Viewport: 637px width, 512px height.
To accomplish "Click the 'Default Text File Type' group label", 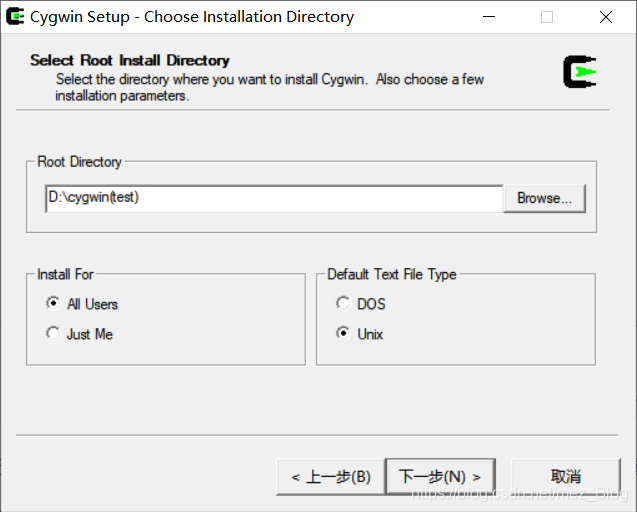I will click(392, 274).
